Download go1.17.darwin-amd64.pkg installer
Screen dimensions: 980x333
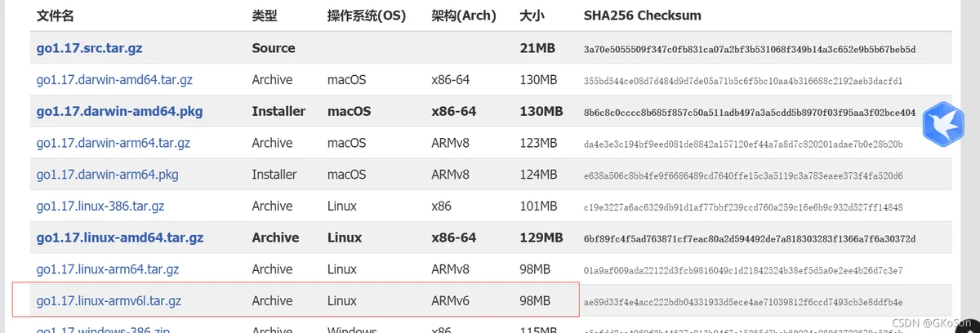[x=119, y=111]
